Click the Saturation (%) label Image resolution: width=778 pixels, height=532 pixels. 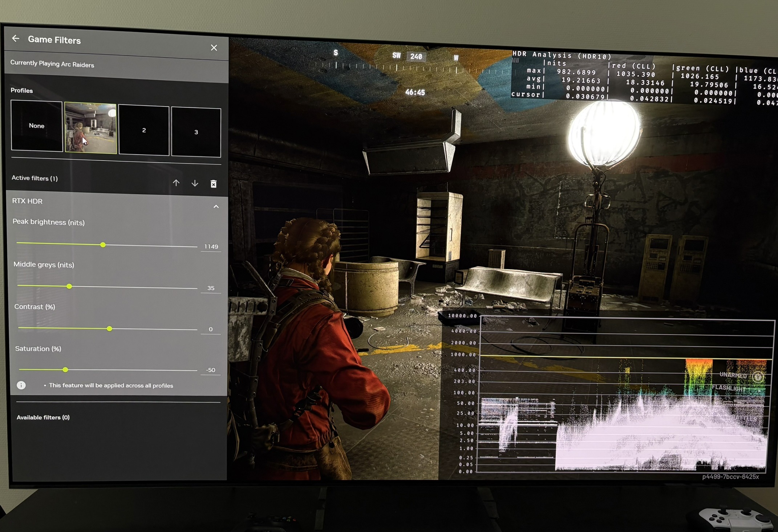coord(38,348)
